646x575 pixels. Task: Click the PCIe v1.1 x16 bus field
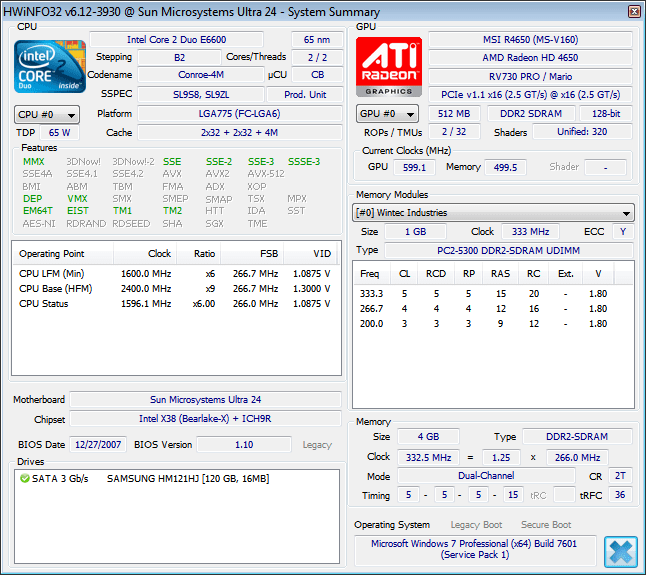point(530,95)
